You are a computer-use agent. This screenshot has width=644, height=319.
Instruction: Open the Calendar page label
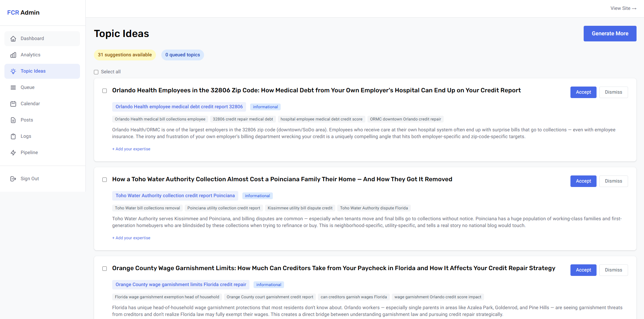[x=30, y=104]
